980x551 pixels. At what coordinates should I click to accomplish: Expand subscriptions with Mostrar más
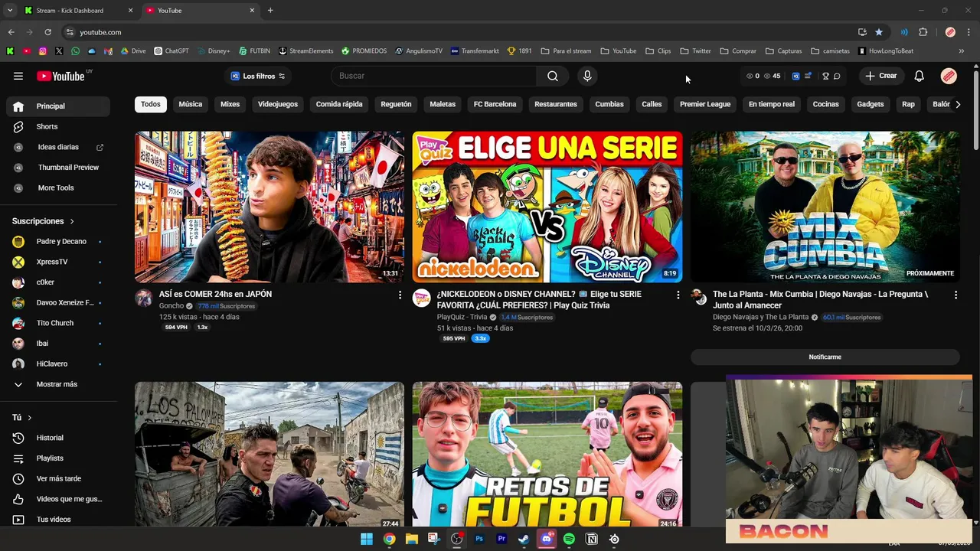pyautogui.click(x=58, y=384)
